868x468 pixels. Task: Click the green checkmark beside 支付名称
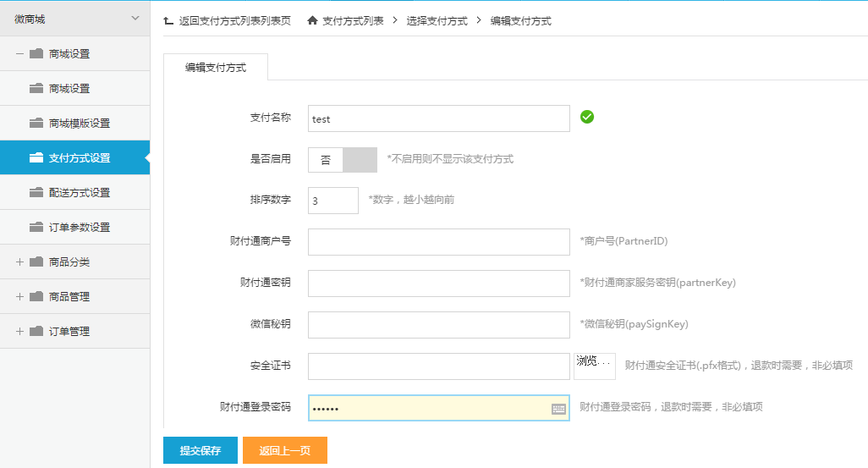[x=587, y=117]
